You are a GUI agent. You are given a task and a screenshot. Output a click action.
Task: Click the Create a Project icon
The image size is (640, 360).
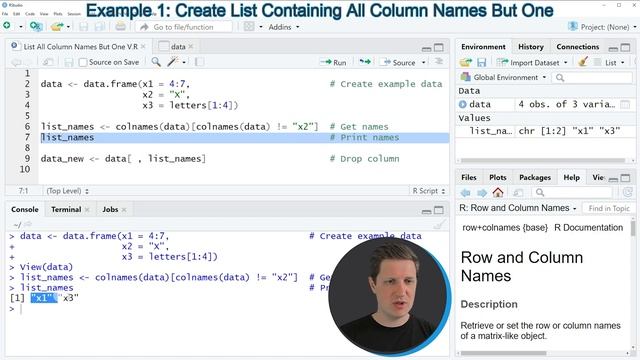pos(36,27)
